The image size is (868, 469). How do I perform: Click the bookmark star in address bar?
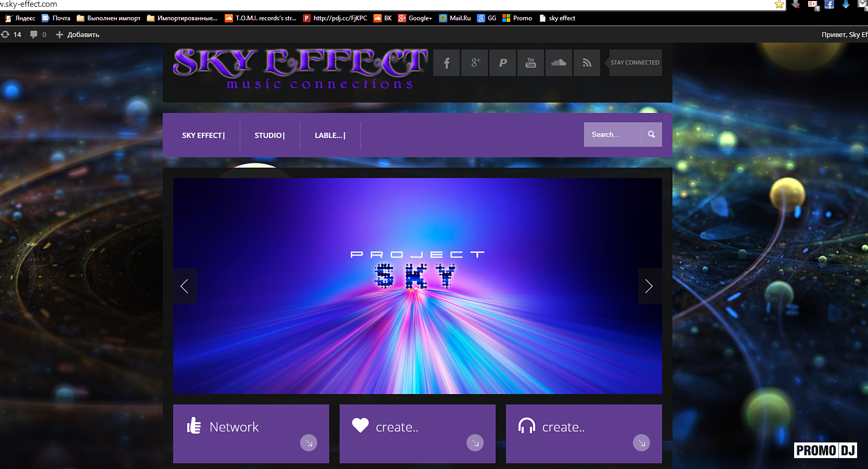click(x=779, y=5)
